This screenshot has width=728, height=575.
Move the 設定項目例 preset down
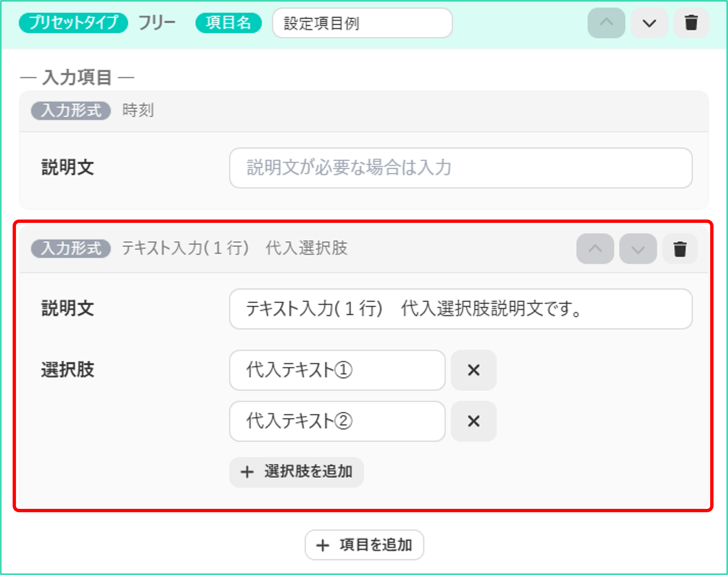[x=649, y=23]
